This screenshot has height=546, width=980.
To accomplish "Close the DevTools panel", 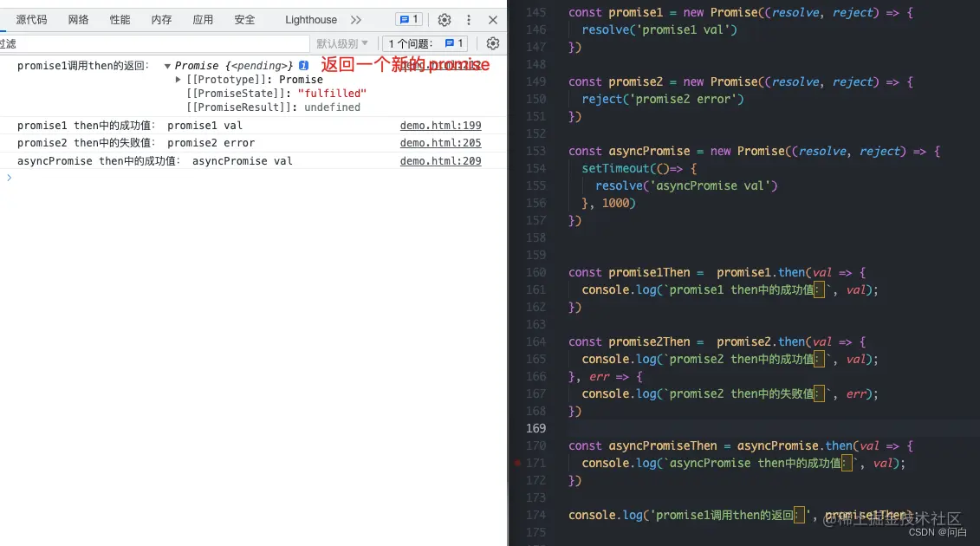I will [493, 20].
